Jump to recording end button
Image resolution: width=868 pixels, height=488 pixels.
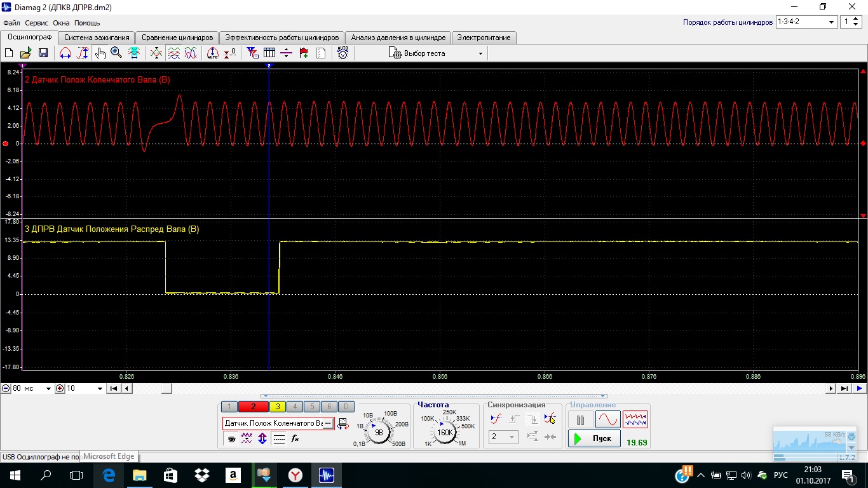844,388
